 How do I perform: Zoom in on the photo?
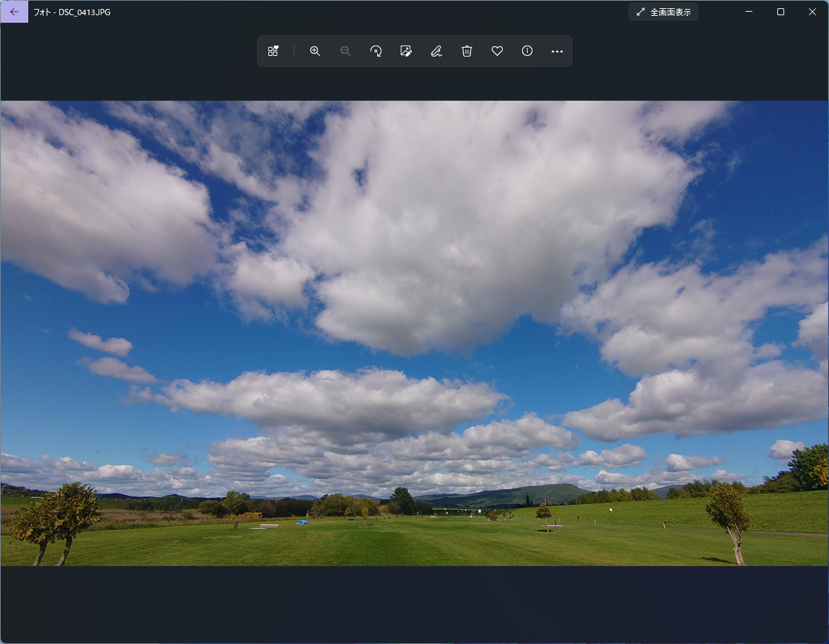pos(315,51)
